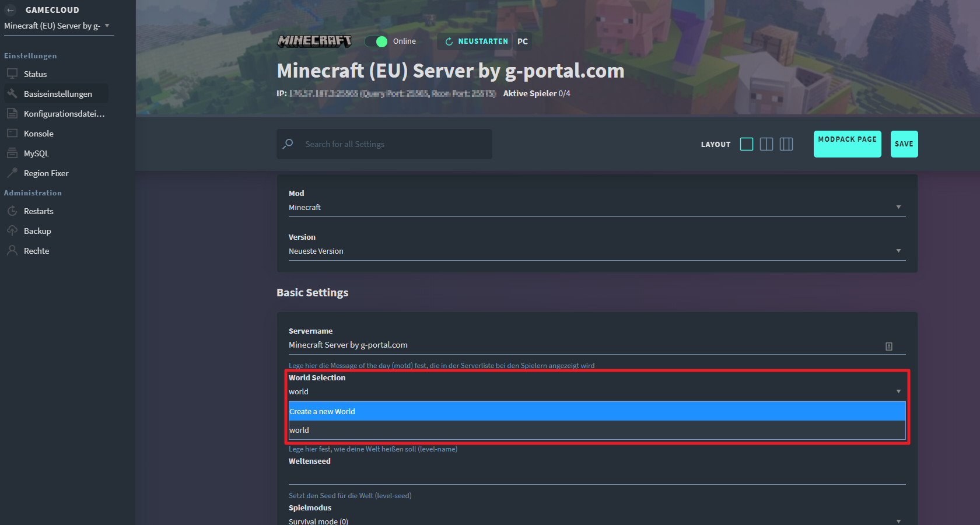
Task: Select the Basiseinstellungen wrench icon
Action: tap(12, 93)
